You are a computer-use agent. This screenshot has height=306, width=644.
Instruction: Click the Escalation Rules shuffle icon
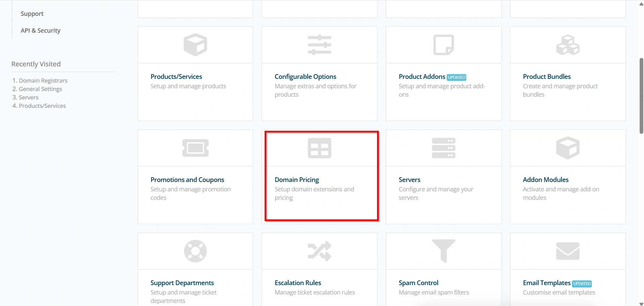click(319, 251)
